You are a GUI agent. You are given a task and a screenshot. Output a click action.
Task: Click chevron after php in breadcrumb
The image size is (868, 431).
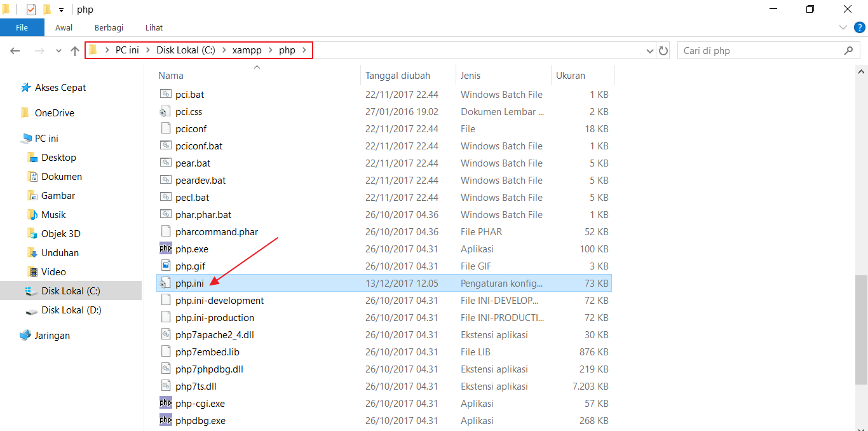coord(304,50)
